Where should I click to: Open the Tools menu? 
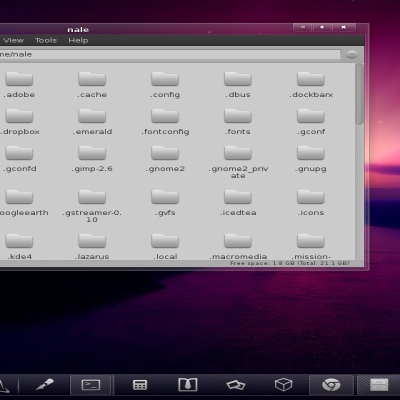(46, 40)
